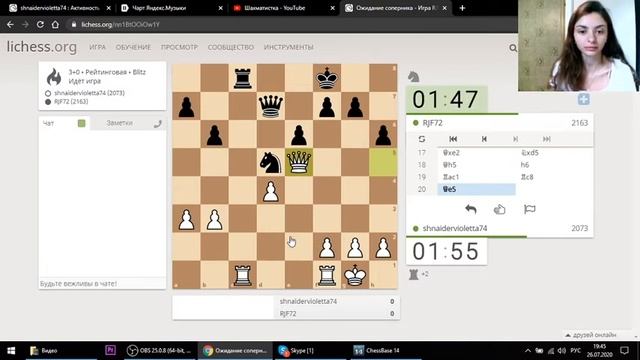Open RJF72 link in the game info box
Viewport: 640px width, 360px height.
pos(71,102)
